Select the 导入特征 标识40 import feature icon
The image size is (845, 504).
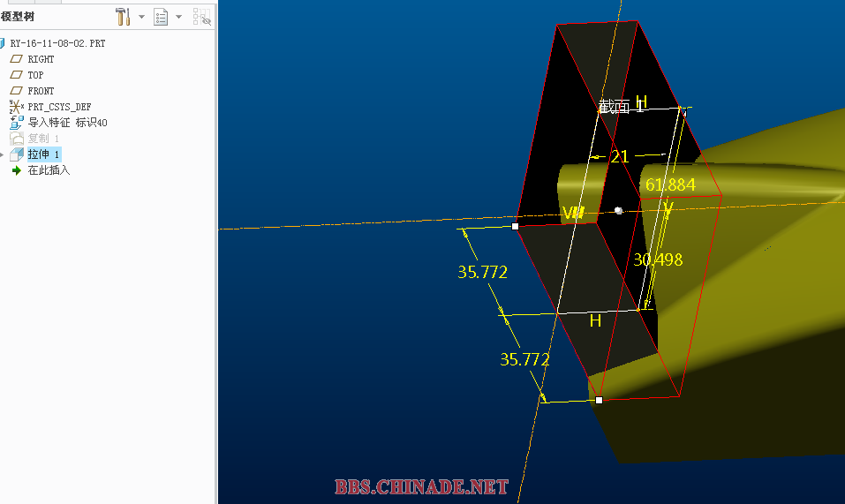click(x=17, y=122)
